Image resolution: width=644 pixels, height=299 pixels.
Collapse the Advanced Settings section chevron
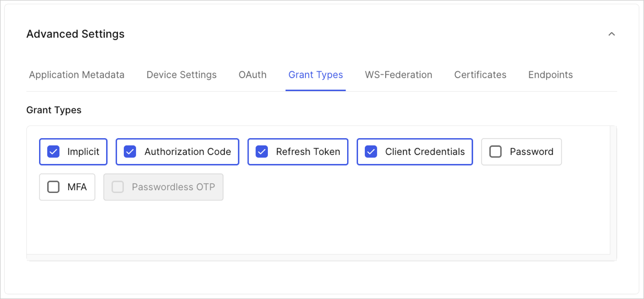tap(611, 34)
